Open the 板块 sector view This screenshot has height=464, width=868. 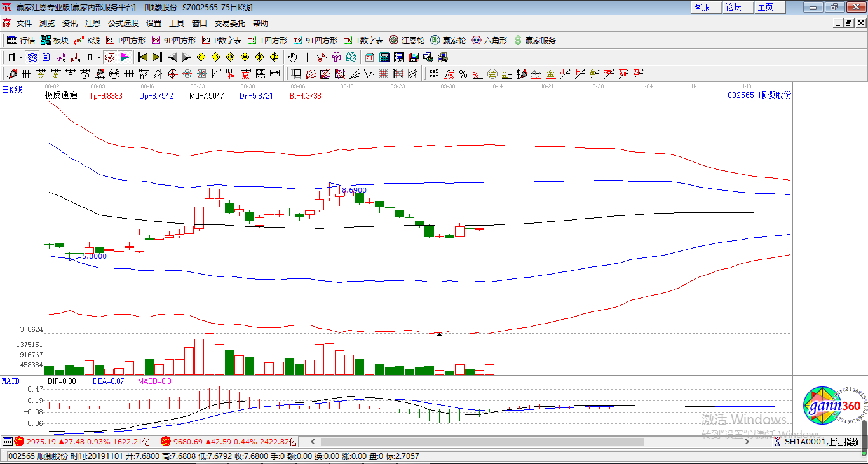click(x=55, y=40)
